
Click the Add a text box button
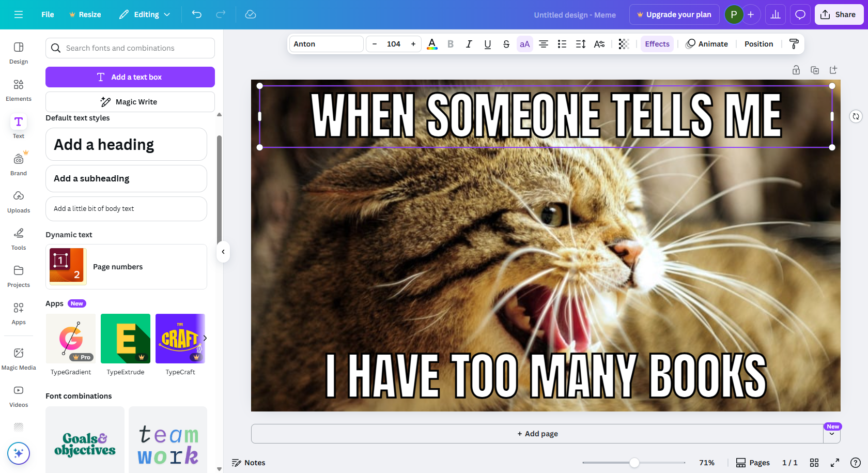coord(130,77)
